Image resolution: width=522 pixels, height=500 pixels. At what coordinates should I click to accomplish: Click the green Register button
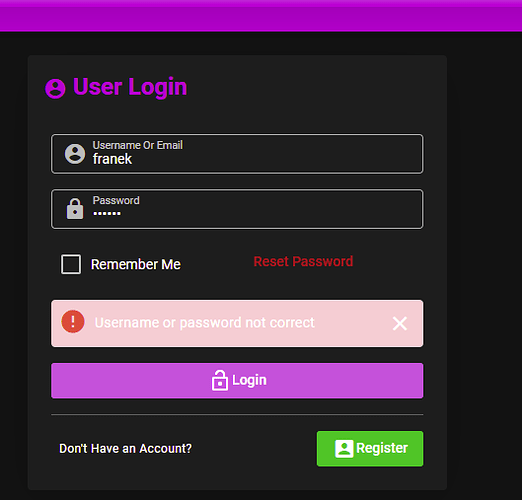pos(370,449)
